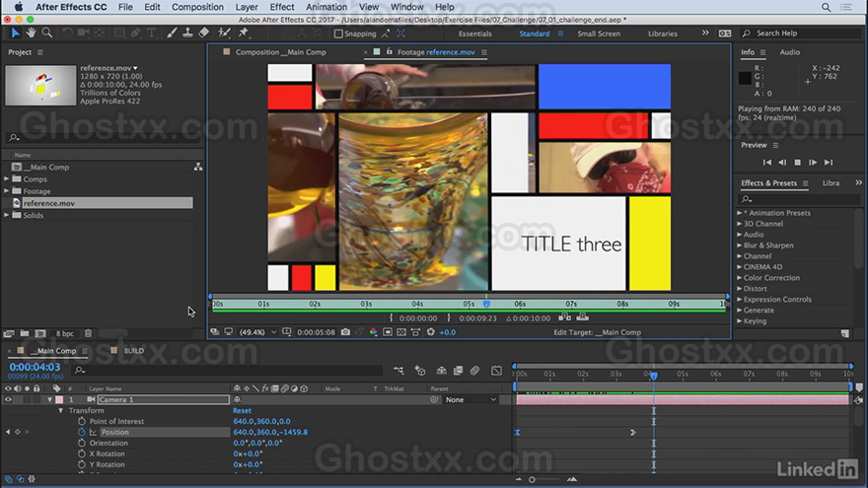
Task: Toggle visibility eye of the Camera 1 layer
Action: pos(8,399)
